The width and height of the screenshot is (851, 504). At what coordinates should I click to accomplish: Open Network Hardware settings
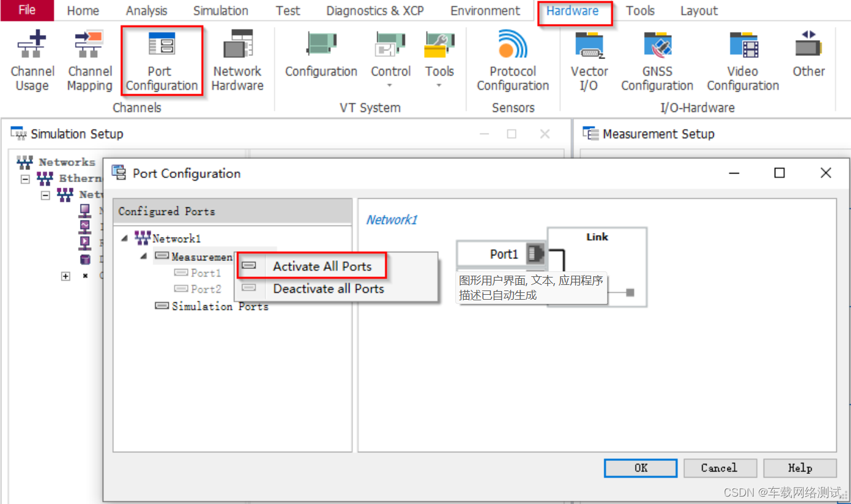238,61
